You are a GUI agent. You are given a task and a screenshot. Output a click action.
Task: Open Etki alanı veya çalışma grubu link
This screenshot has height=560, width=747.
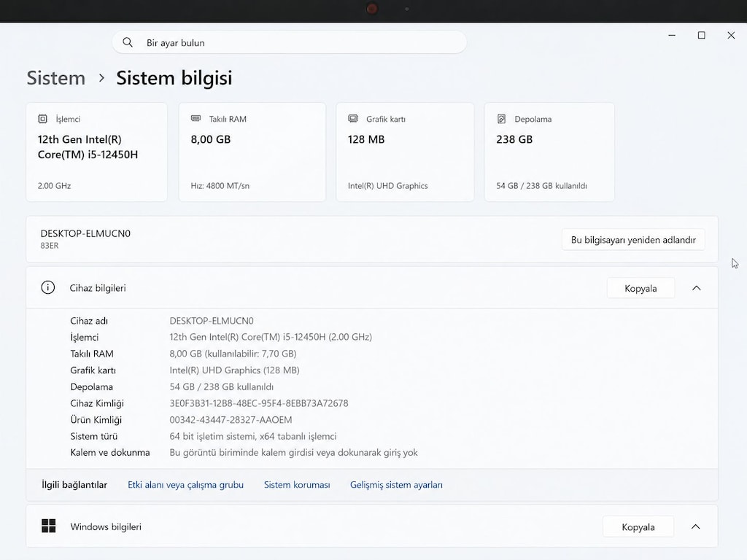(x=185, y=485)
